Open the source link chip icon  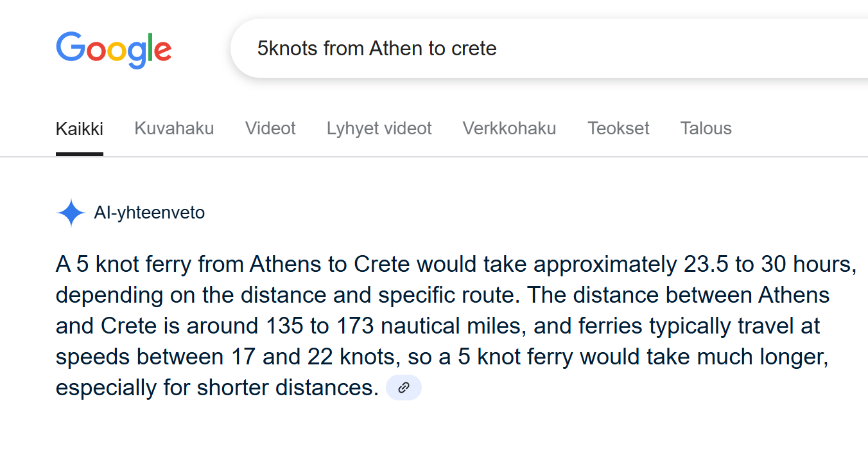(404, 388)
